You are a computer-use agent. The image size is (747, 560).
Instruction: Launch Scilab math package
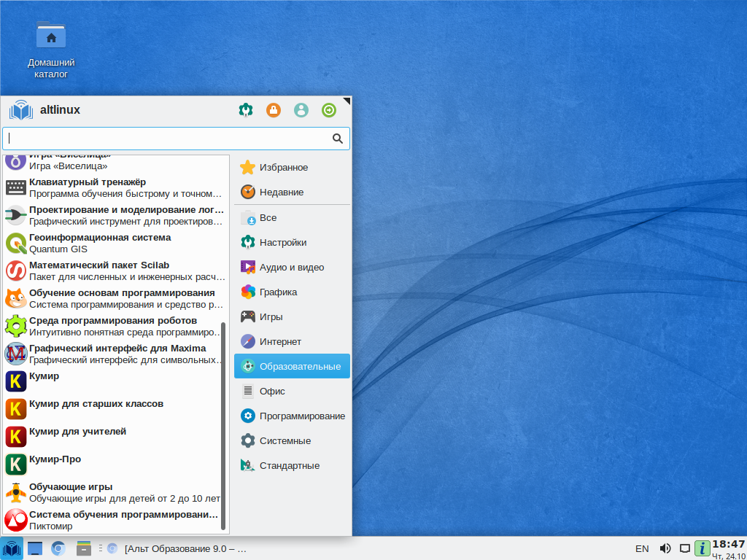pos(98,271)
